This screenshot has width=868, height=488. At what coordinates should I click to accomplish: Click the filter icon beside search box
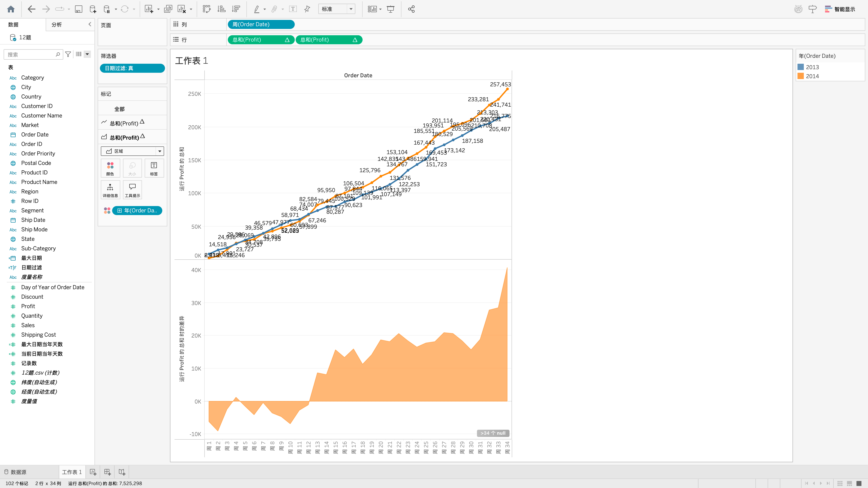tap(68, 54)
